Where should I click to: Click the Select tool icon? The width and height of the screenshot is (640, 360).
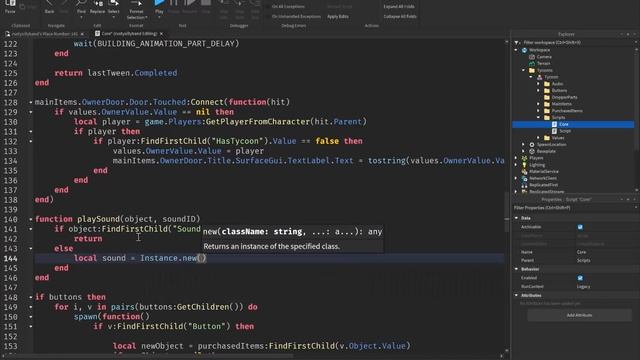coord(114,3)
